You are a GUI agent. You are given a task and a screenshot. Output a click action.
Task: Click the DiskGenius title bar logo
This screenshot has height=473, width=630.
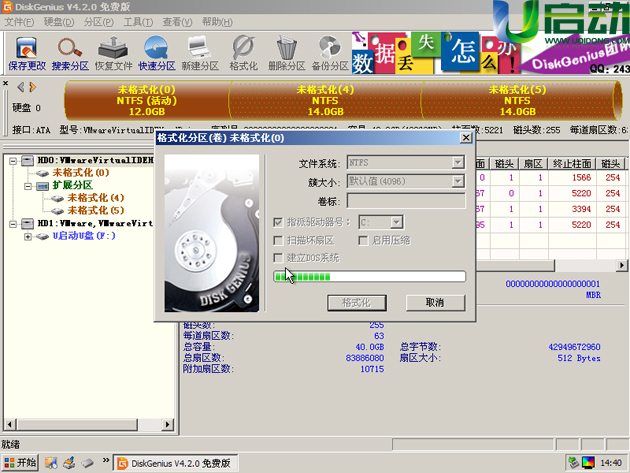pos(7,7)
